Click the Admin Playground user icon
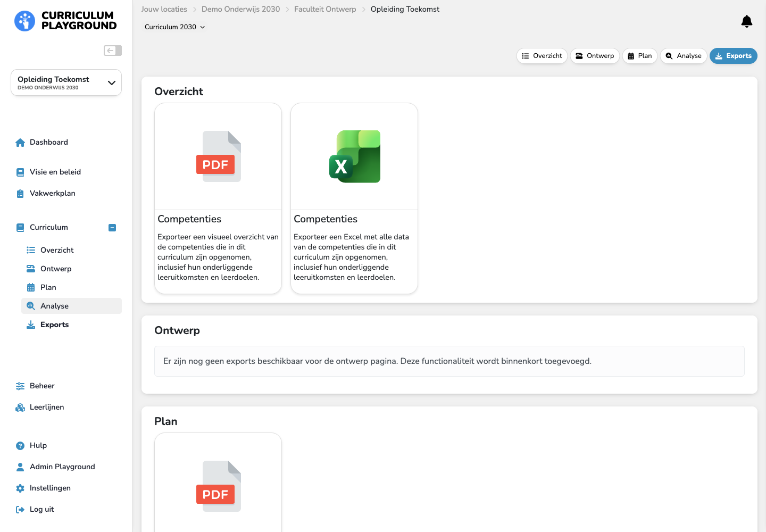 pos(20,467)
